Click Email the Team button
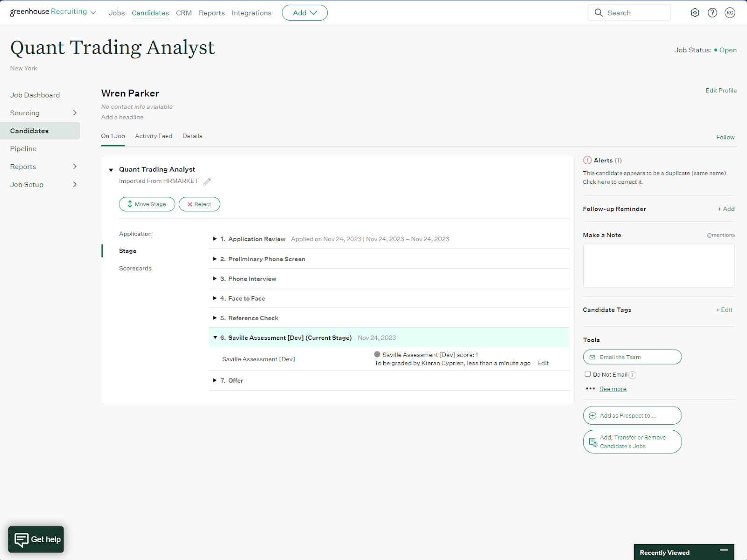This screenshot has height=560, width=747. click(632, 357)
